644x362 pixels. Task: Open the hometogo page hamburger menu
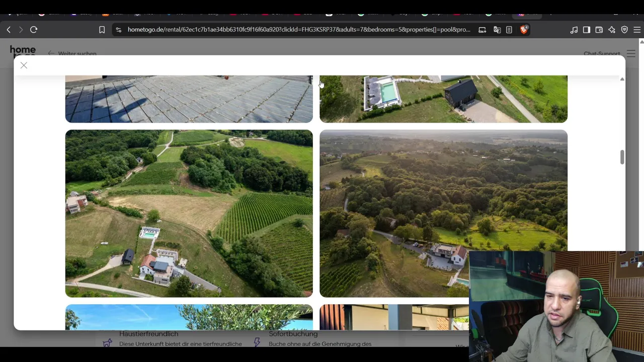click(x=631, y=53)
